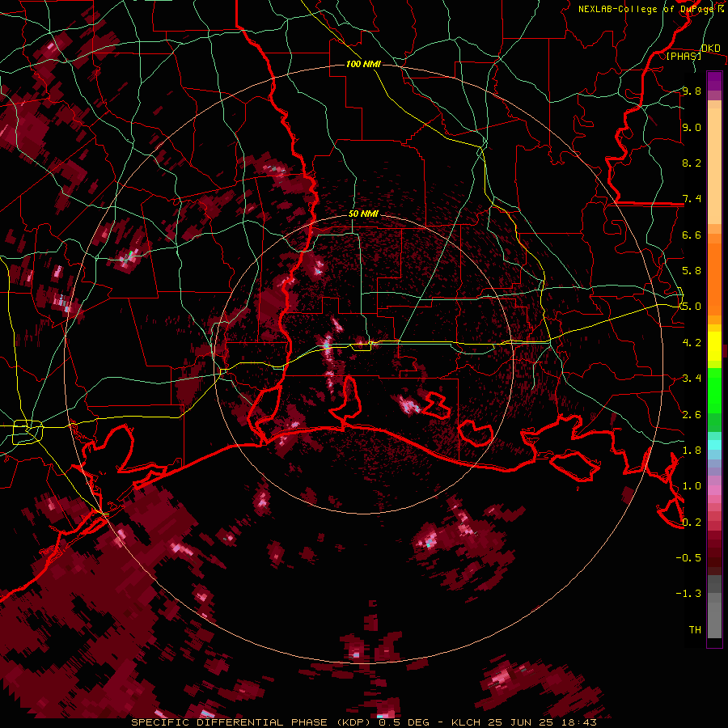Click the 2.6 scale label
728x728 pixels.
pos(692,415)
